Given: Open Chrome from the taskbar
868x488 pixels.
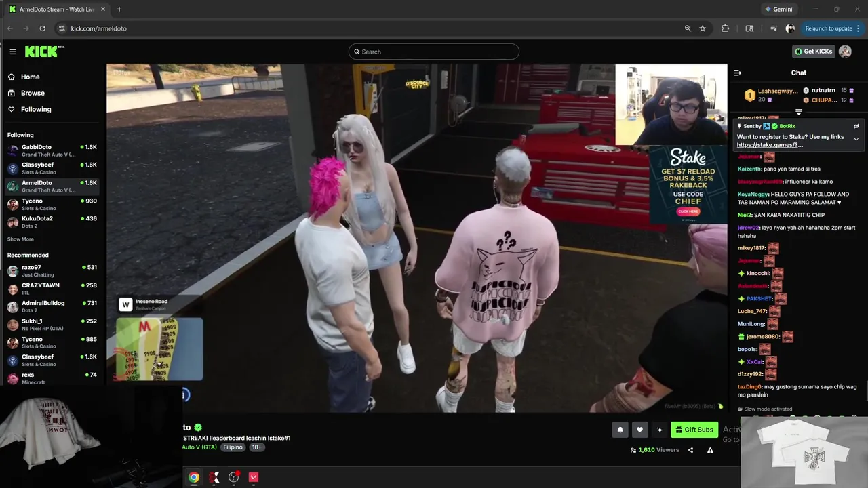Looking at the screenshot, I should pos(194,477).
